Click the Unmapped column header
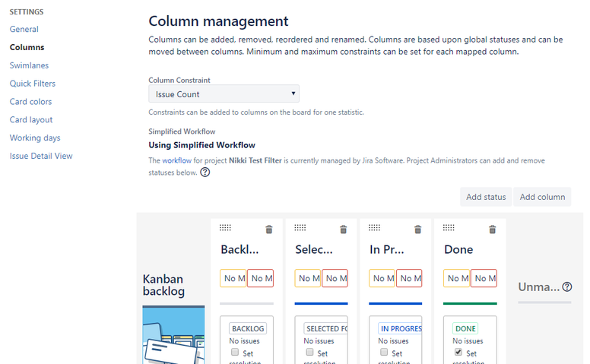This screenshot has width=590, height=364. coord(539,287)
